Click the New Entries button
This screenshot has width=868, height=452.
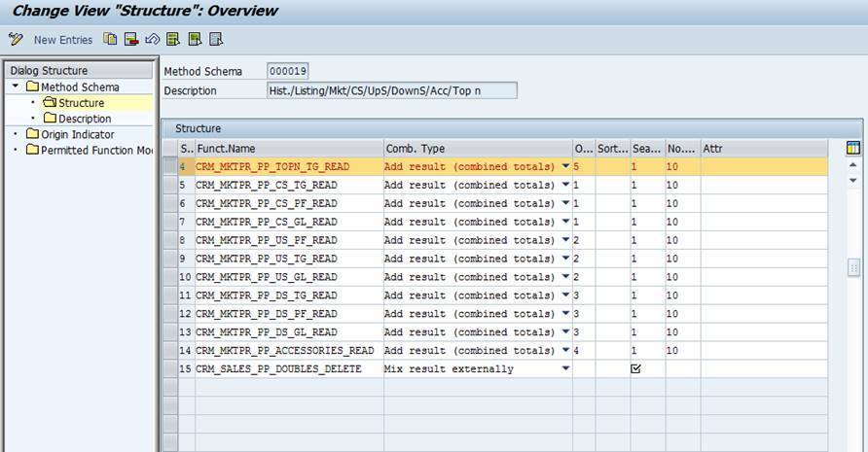(63, 40)
